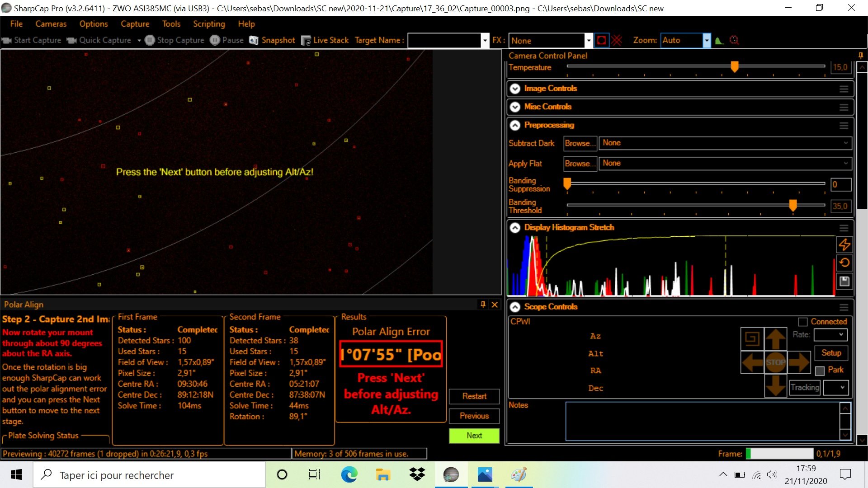Open the Scripting menu
This screenshot has height=488, width=868.
209,24
